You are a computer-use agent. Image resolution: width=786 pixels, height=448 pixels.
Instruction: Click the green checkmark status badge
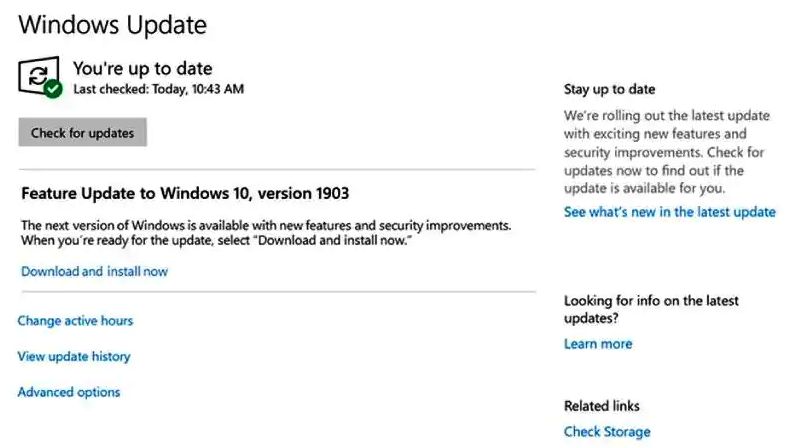[53, 89]
